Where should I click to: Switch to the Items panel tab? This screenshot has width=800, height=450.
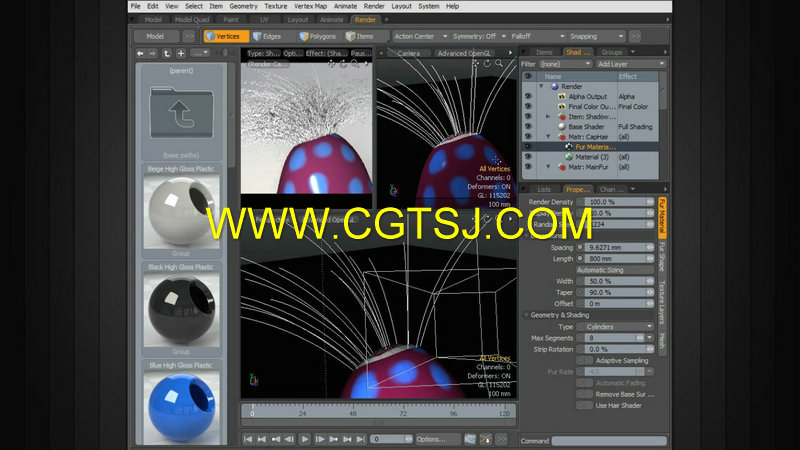(x=544, y=52)
